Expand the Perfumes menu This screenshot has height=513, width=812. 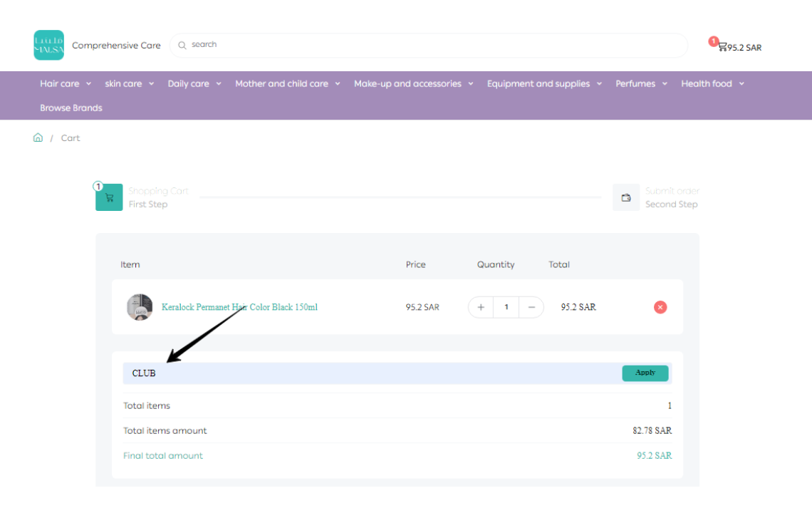[641, 83]
